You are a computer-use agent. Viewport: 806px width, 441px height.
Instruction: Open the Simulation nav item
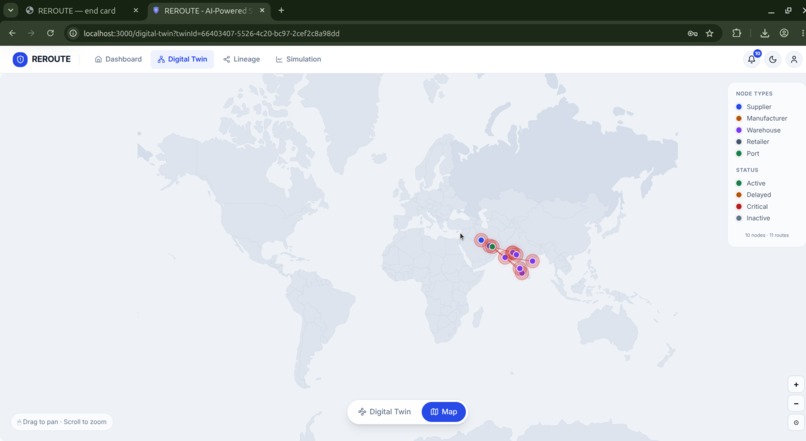tap(299, 59)
